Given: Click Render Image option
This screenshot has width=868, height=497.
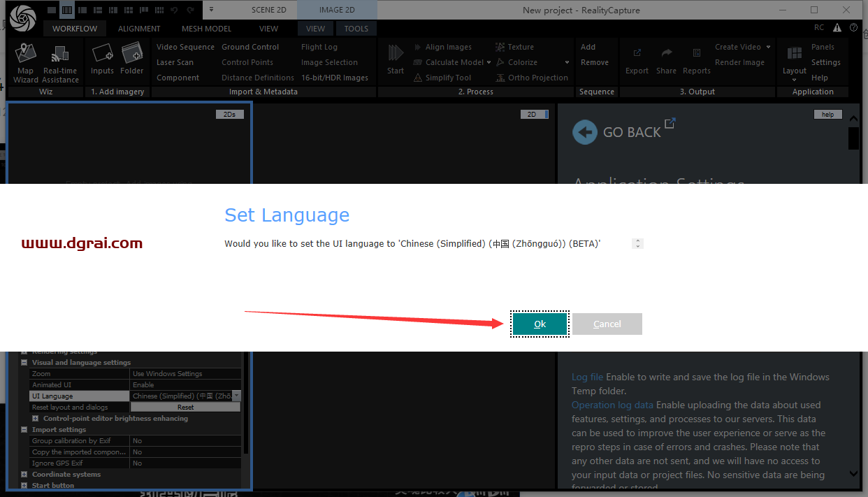Looking at the screenshot, I should [739, 62].
